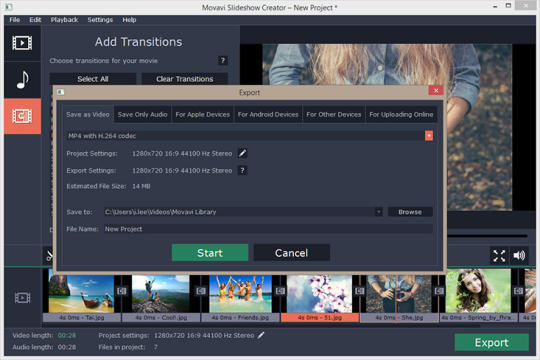Edit project settings pencil in Export dialog
Image resolution: width=540 pixels, height=360 pixels.
click(242, 153)
